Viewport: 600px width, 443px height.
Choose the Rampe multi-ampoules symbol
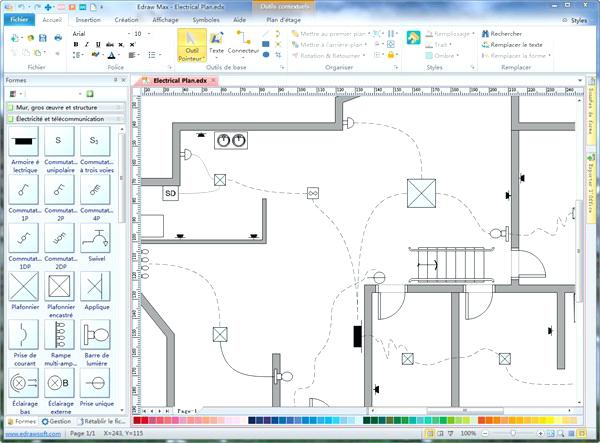[59, 334]
